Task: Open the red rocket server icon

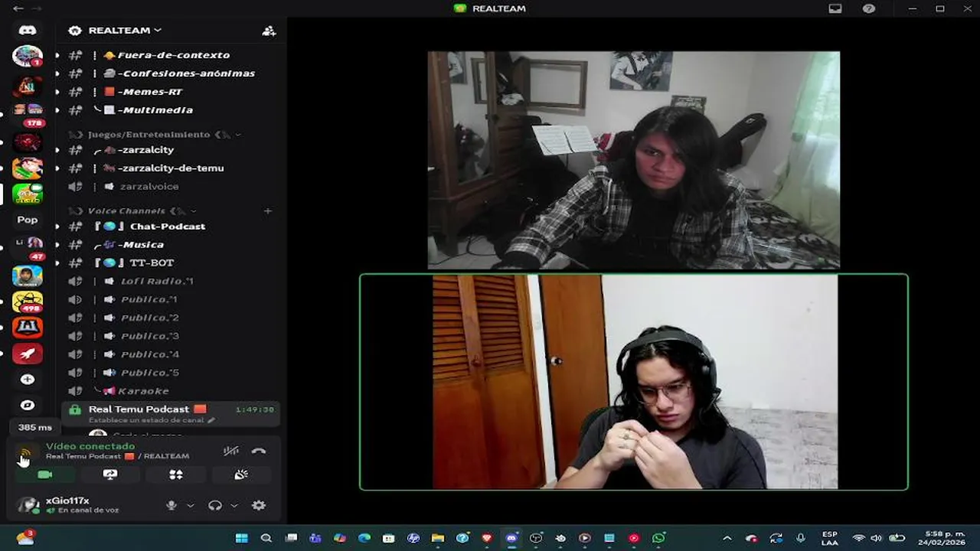Action: click(28, 354)
